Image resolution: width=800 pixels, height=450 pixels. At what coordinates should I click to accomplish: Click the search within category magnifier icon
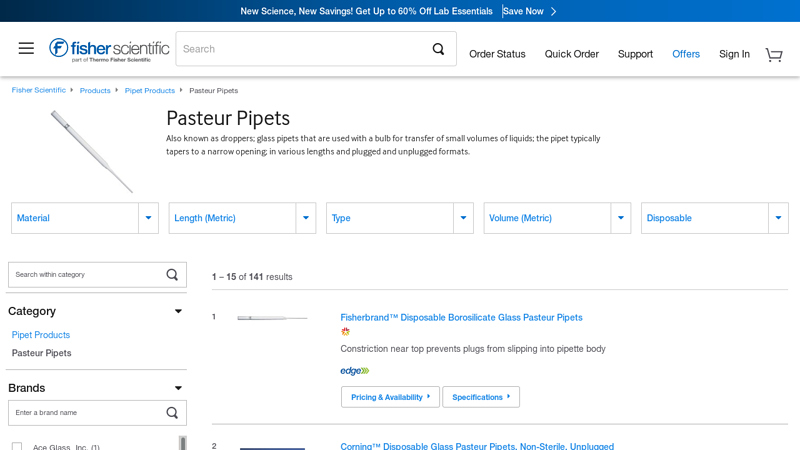[x=172, y=274]
